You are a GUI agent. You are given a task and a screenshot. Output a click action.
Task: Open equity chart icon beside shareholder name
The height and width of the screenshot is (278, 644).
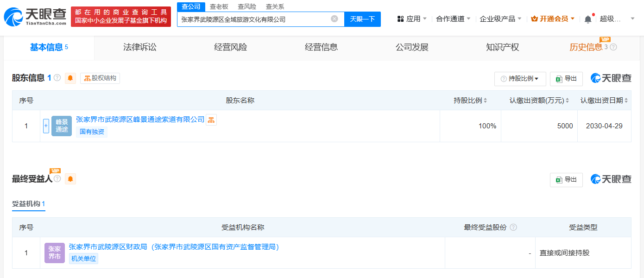point(211,120)
